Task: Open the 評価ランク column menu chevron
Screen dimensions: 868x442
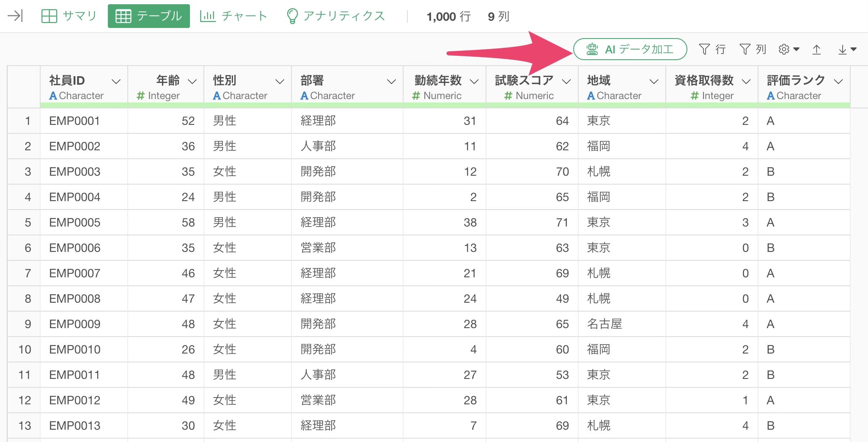Action: (838, 81)
